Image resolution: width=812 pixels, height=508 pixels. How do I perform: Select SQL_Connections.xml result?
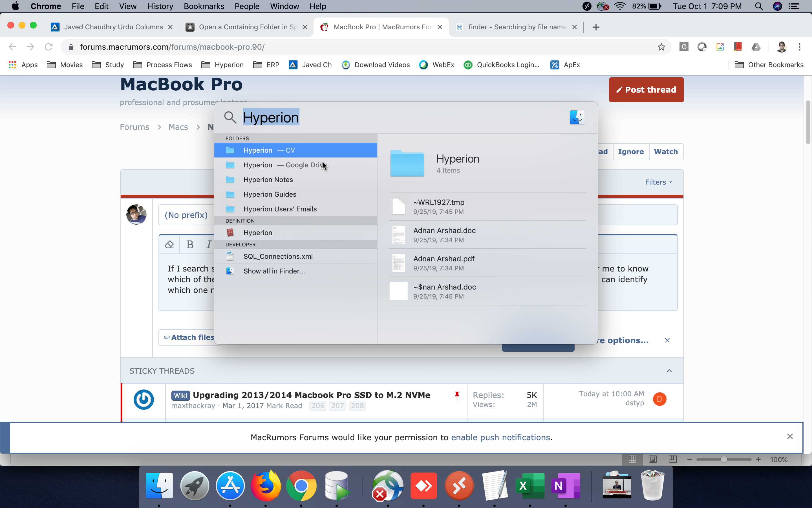pyautogui.click(x=295, y=256)
